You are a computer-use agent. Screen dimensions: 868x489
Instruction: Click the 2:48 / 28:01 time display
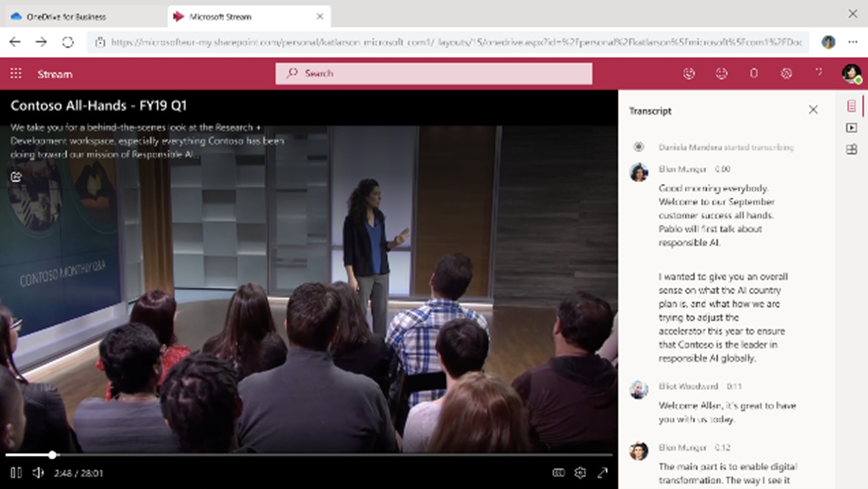click(79, 473)
